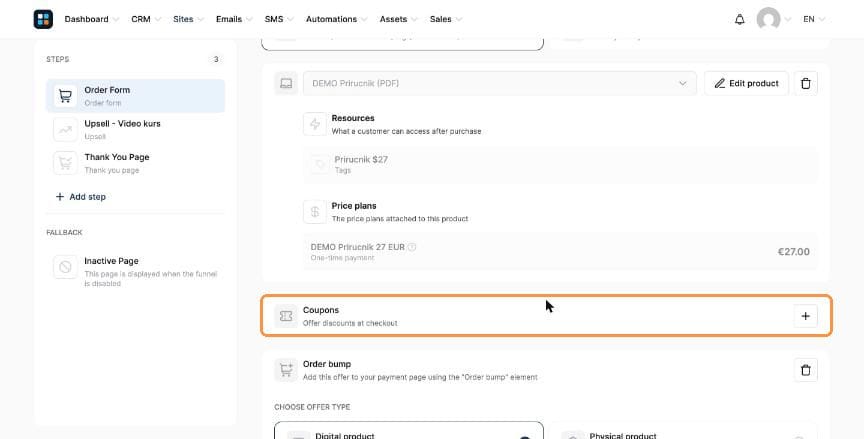
Task: Click the Price plans heading
Action: (x=354, y=205)
